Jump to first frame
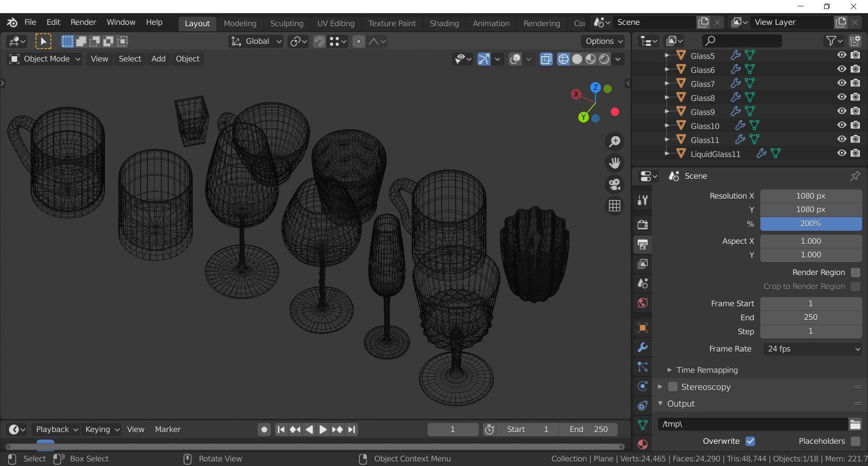The height and width of the screenshot is (466, 868). tap(281, 429)
